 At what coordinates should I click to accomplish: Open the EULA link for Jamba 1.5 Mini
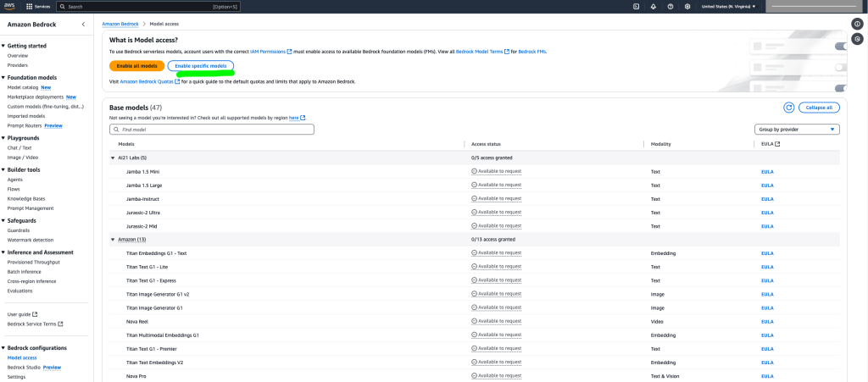767,171
